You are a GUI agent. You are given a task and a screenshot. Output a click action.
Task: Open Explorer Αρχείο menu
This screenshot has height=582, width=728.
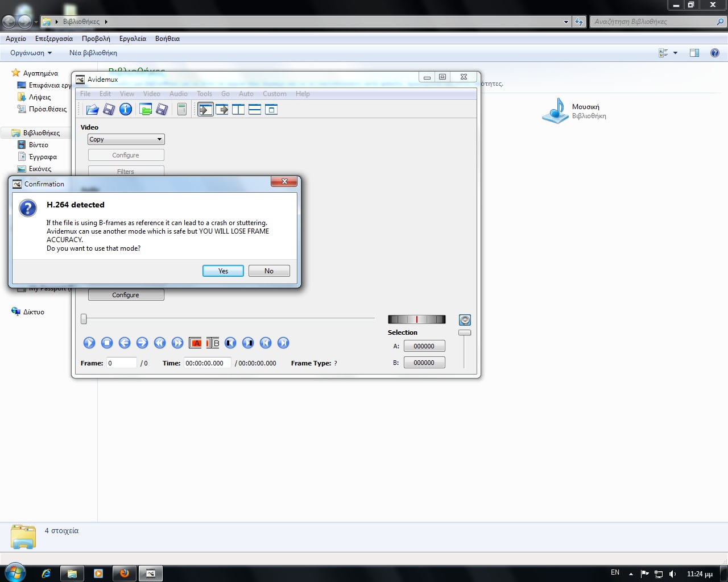click(16, 39)
